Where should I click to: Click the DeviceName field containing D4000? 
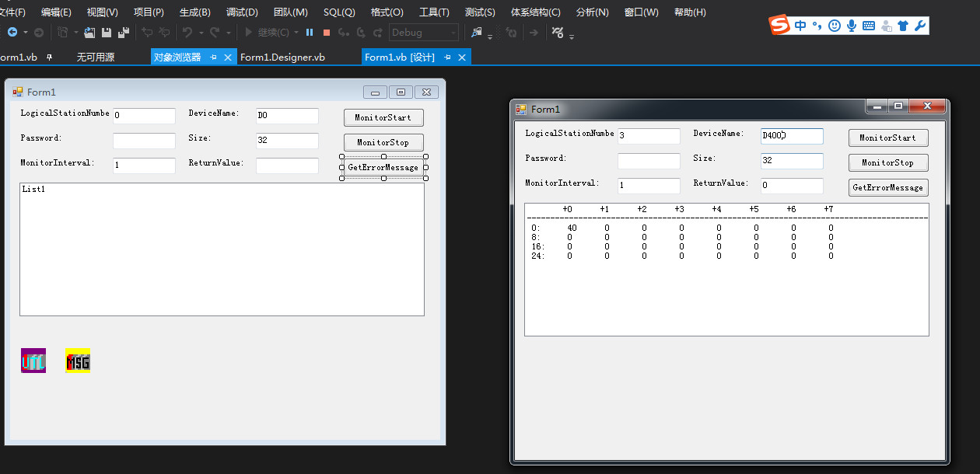click(791, 136)
